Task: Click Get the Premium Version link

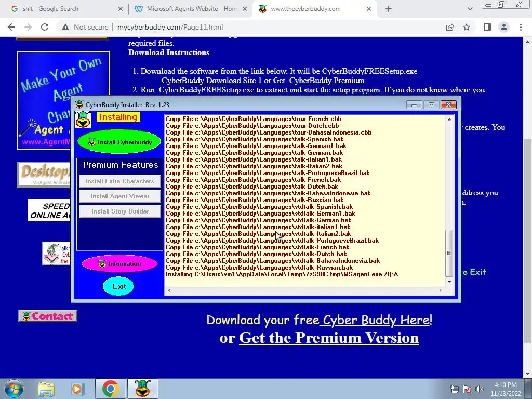Action: click(x=329, y=338)
